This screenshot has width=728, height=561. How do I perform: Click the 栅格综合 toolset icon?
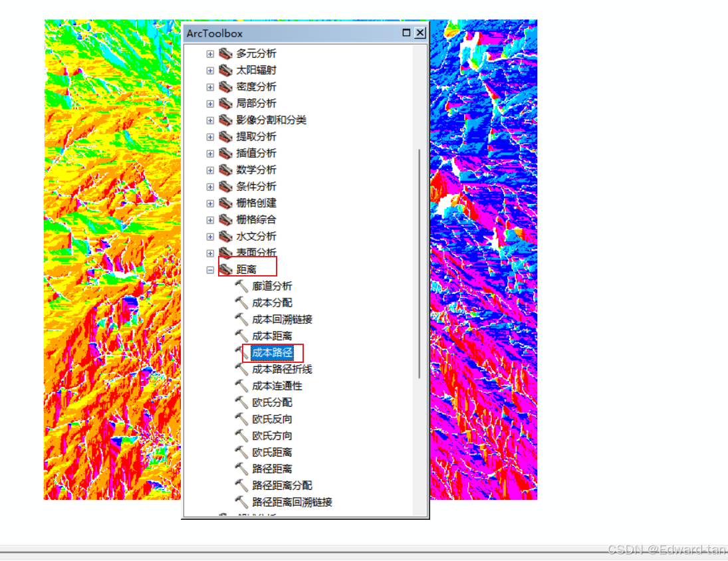(225, 220)
